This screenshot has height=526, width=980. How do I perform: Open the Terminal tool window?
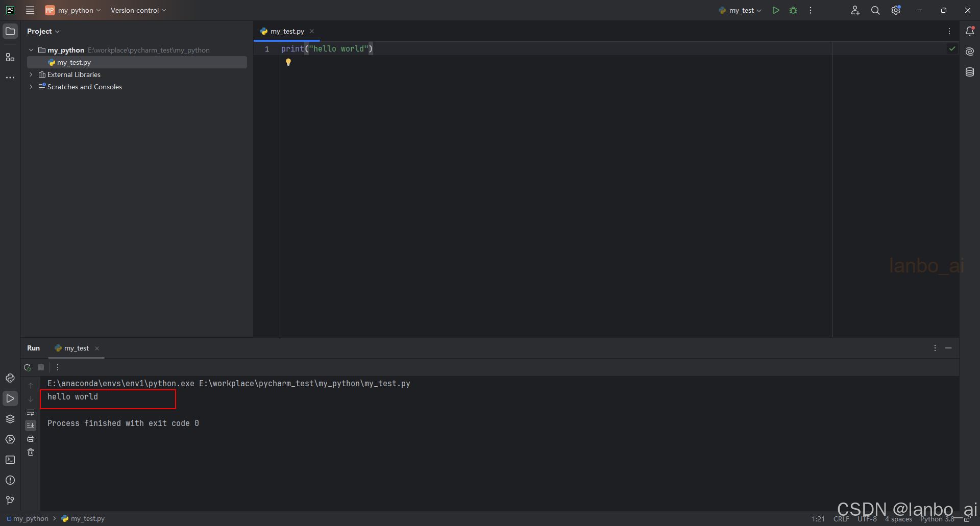pos(10,460)
